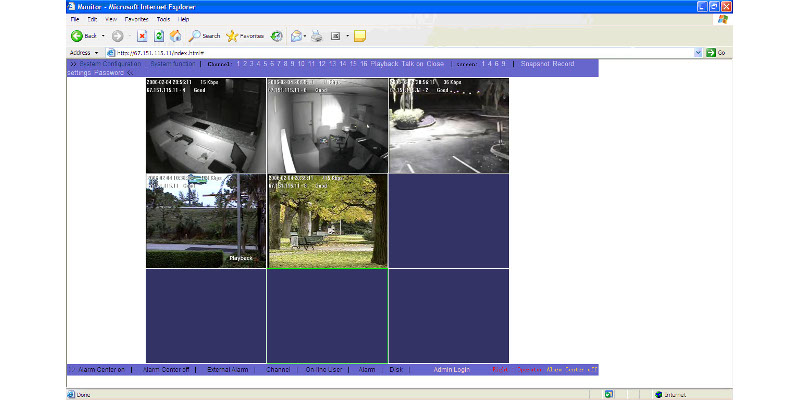Image resolution: width=800 pixels, height=400 pixels.
Task: Select the street view camera with Playback label
Action: click(x=206, y=221)
